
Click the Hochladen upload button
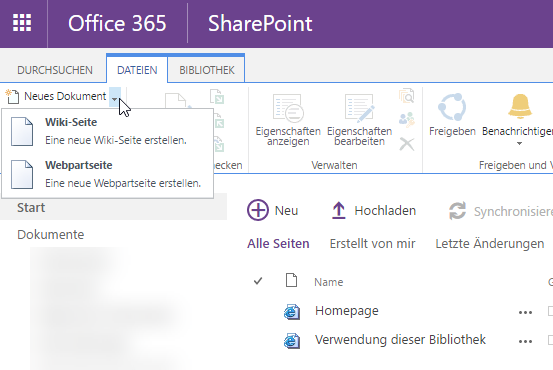(373, 210)
